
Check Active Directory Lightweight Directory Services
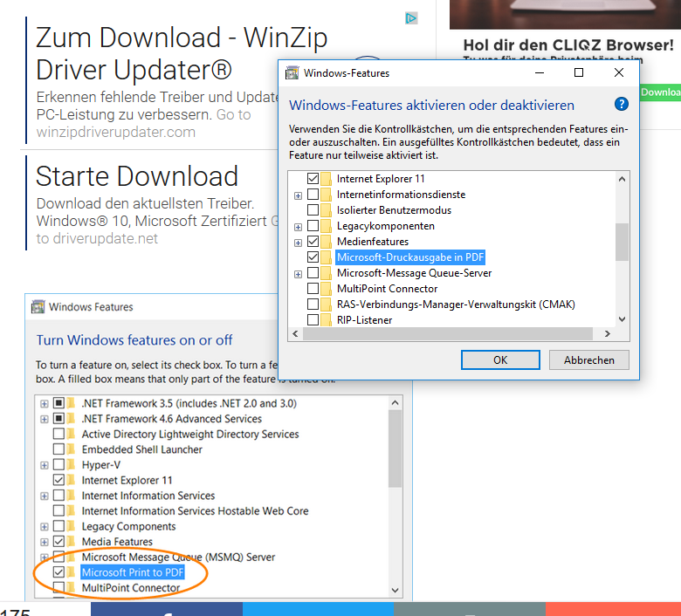pyautogui.click(x=58, y=434)
